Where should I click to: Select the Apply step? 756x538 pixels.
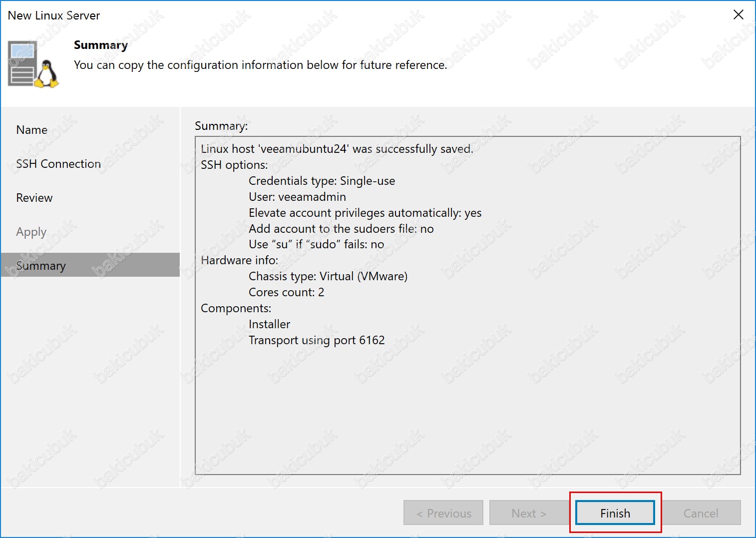[31, 232]
